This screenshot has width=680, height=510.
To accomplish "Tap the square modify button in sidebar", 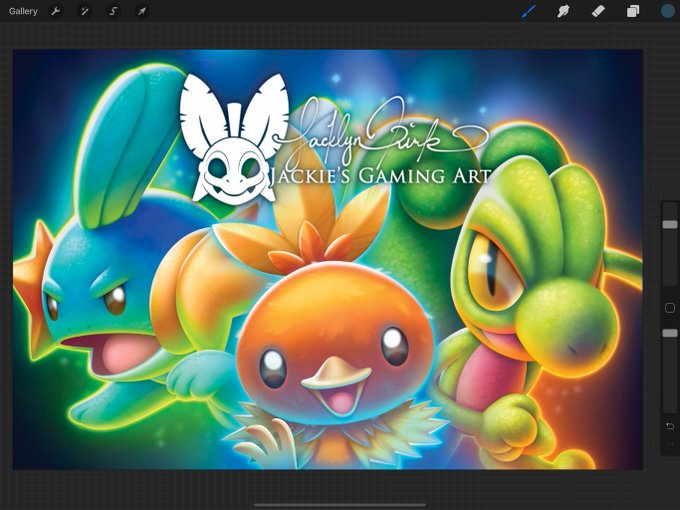I will [670, 308].
